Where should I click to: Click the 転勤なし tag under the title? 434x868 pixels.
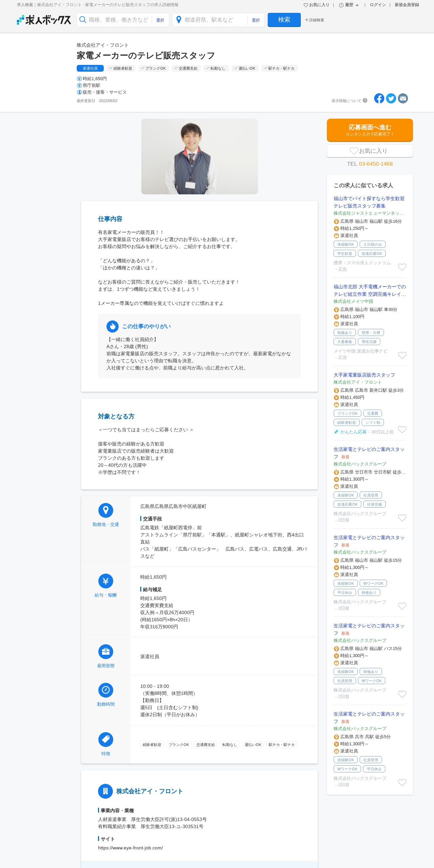click(216, 68)
